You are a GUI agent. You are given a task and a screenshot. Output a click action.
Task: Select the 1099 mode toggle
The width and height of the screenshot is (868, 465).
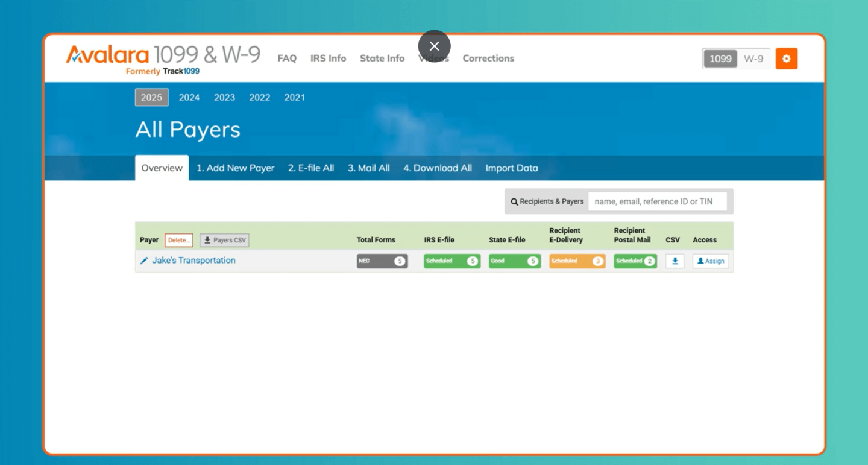tap(720, 59)
